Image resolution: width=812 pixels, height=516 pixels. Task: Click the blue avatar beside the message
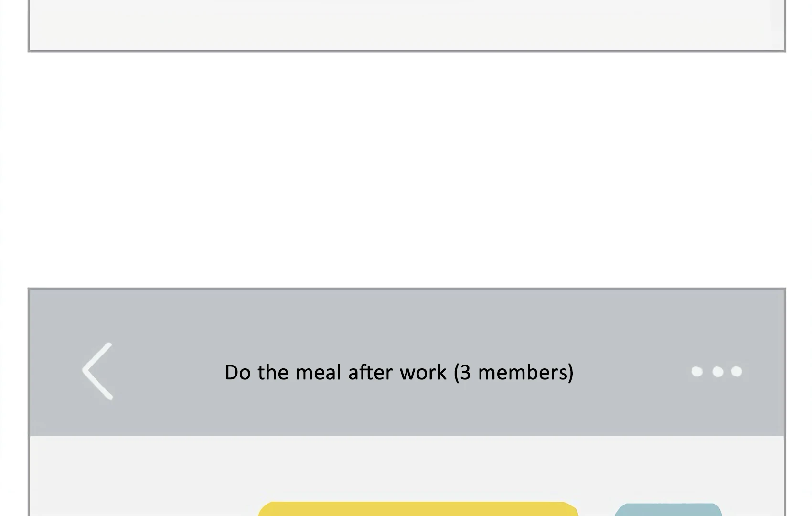coord(668,510)
